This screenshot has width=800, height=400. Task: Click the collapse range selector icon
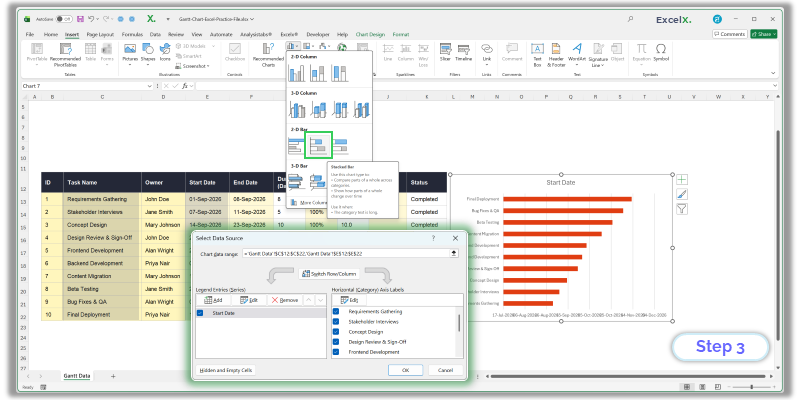[x=454, y=253]
